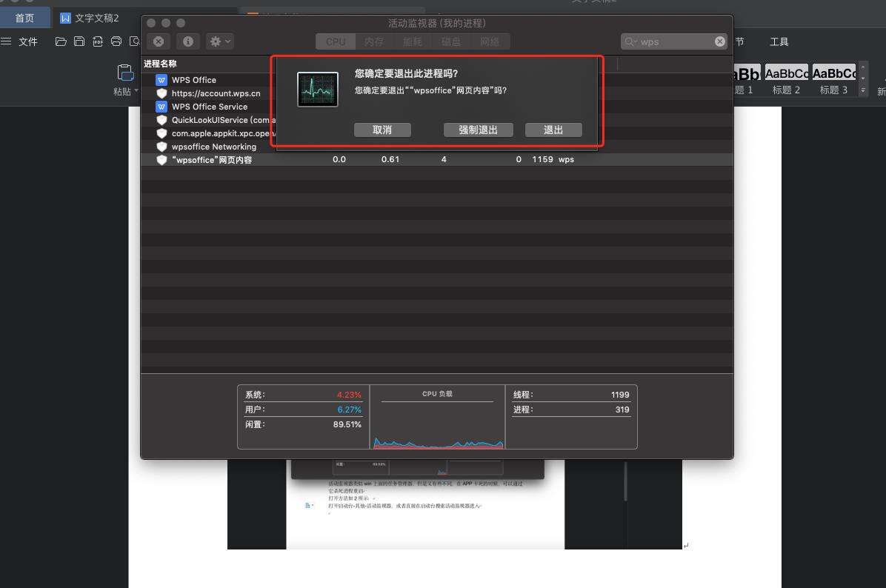Viewport: 886px width, 588px height.
Task: Select the QuickLookUIService process row
Action: point(437,120)
